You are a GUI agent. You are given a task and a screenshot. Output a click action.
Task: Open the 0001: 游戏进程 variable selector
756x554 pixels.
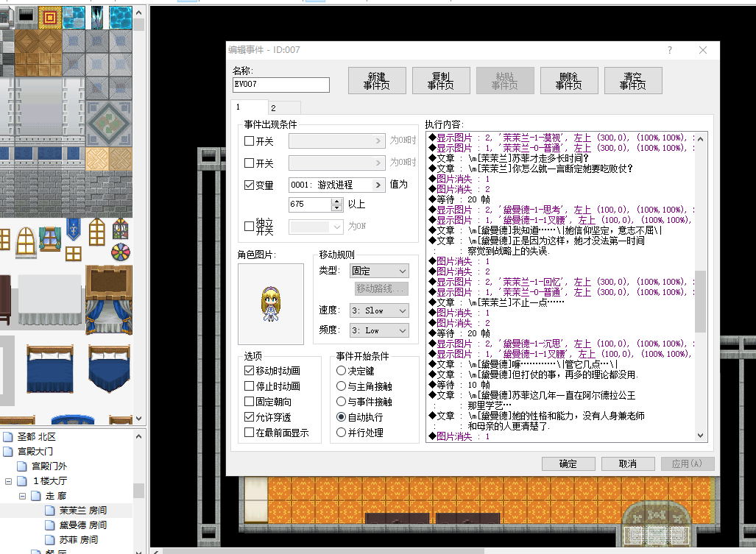337,185
